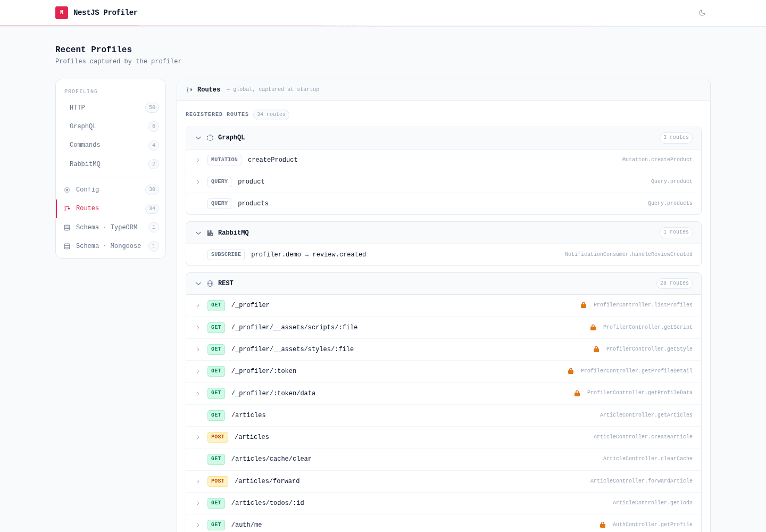Expand the POST /articles row
Viewport: 766px width, 532px height.
click(198, 437)
